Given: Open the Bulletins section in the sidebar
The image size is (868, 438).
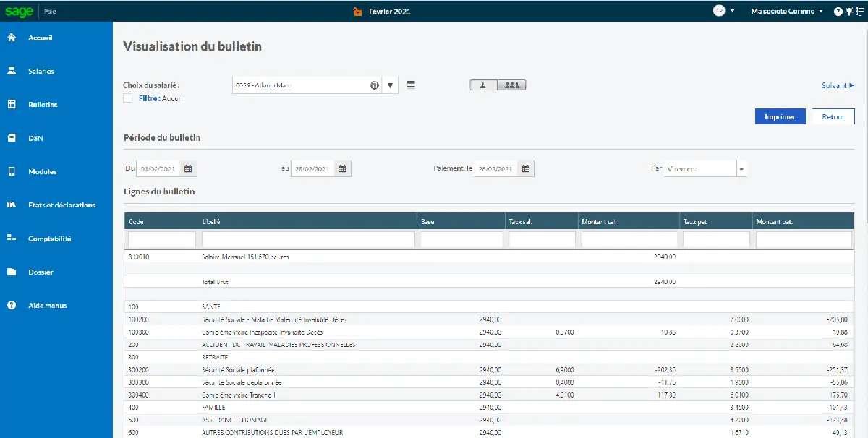Looking at the screenshot, I should point(38,104).
